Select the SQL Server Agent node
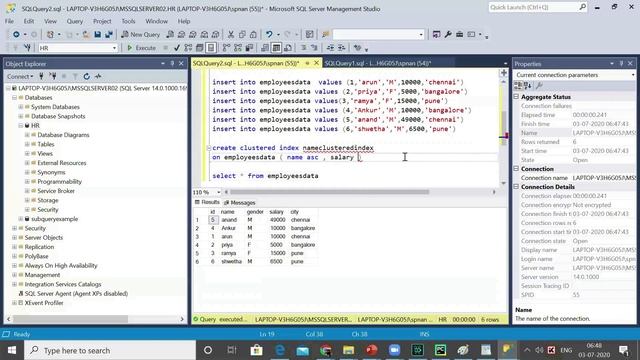This screenshot has width=640, height=360. (x=76, y=294)
